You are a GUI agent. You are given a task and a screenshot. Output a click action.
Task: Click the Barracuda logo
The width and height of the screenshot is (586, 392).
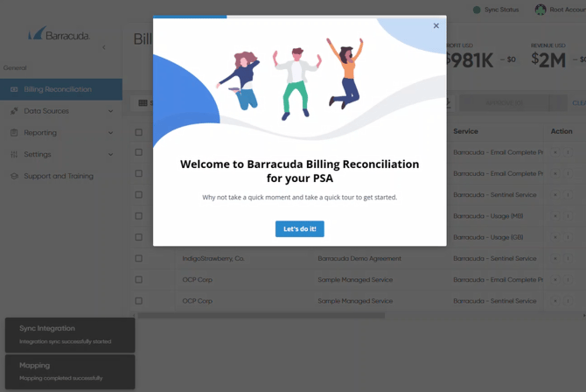tap(59, 35)
